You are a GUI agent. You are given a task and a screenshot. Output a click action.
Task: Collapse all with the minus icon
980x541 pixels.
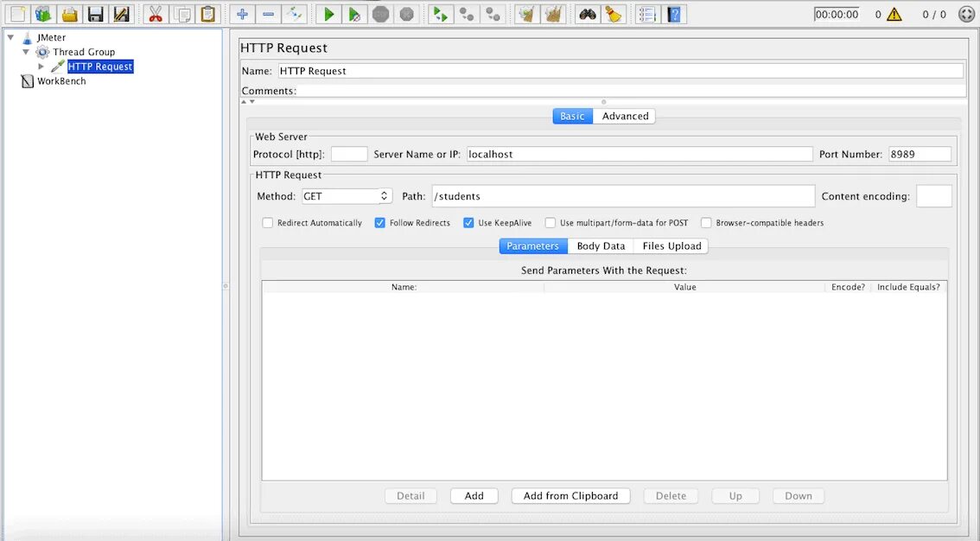pos(268,14)
